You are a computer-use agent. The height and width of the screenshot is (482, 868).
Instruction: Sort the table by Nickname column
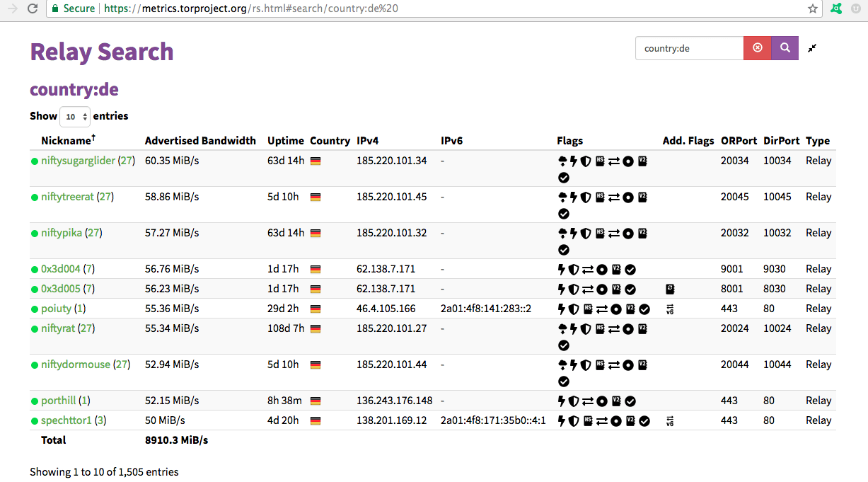[68, 140]
